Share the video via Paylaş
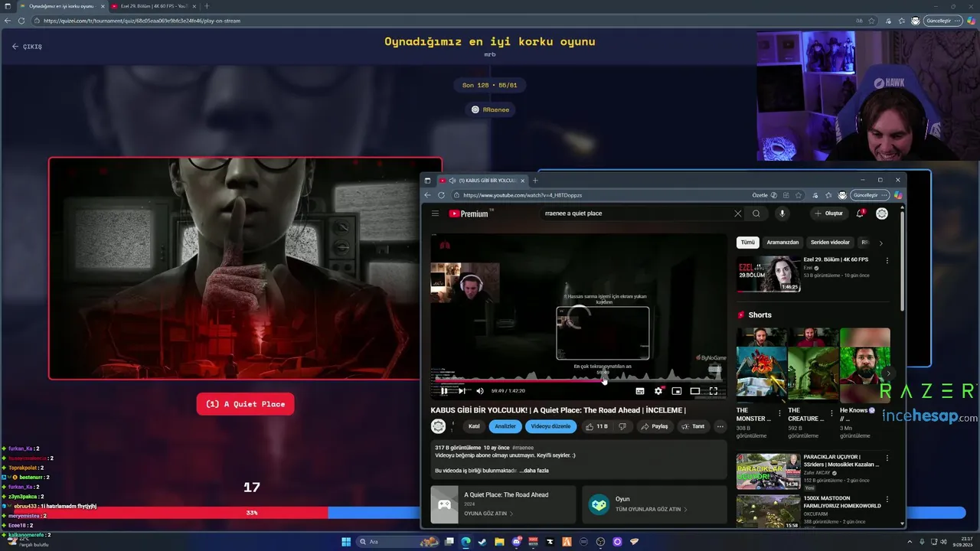 click(655, 426)
